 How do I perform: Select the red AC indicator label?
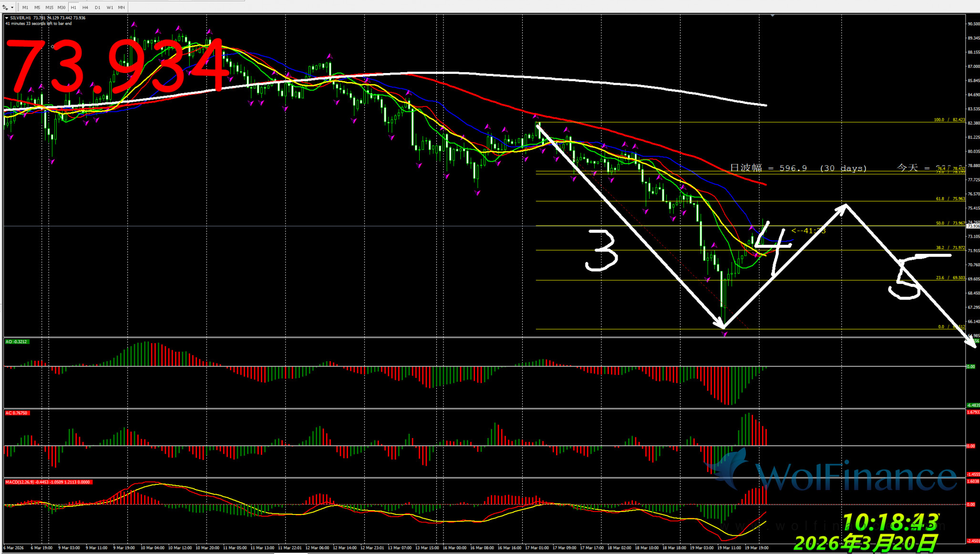(x=17, y=413)
